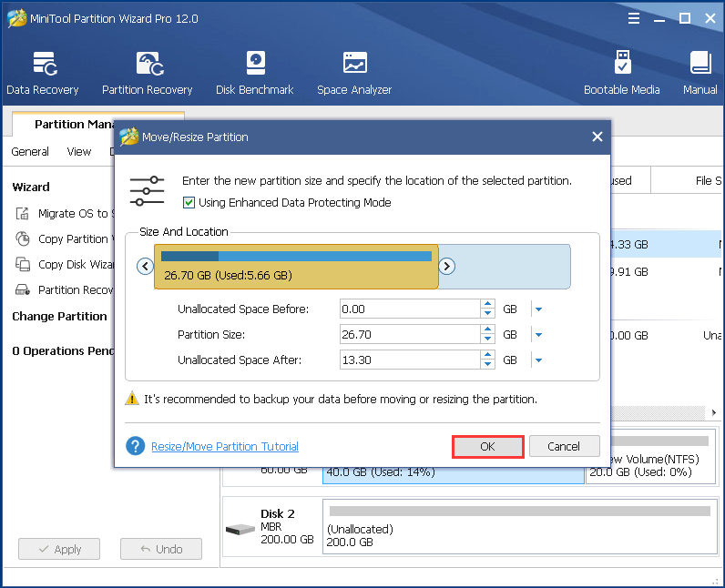Image resolution: width=725 pixels, height=588 pixels.
Task: Click the Migrate OS to SSD wizard entry
Action: (x=65, y=213)
